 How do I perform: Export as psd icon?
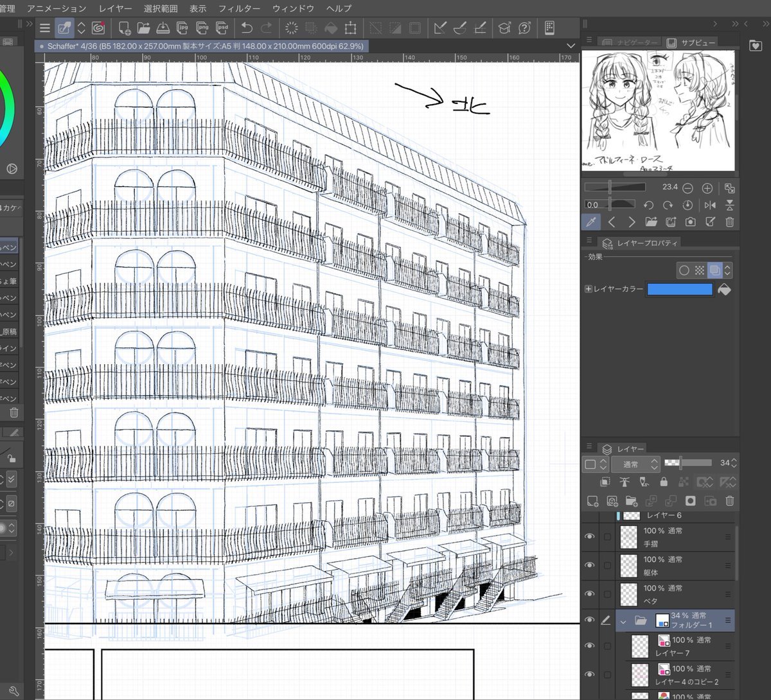pyautogui.click(x=222, y=28)
